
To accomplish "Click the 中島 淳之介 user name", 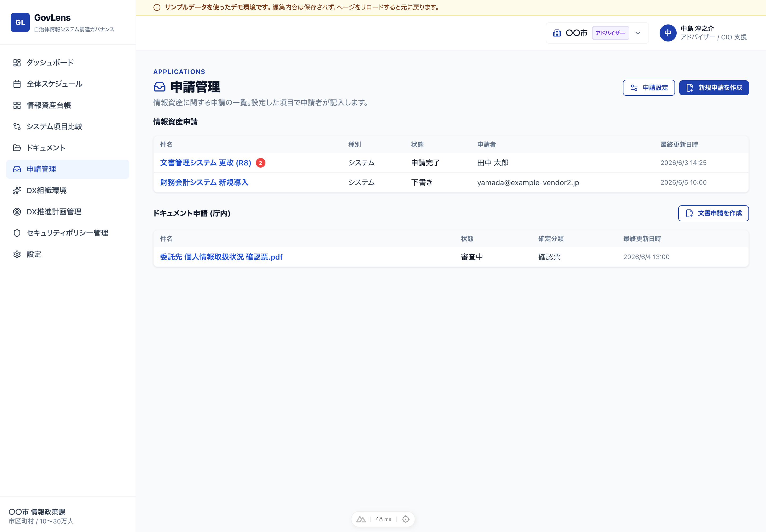I will click(x=697, y=29).
